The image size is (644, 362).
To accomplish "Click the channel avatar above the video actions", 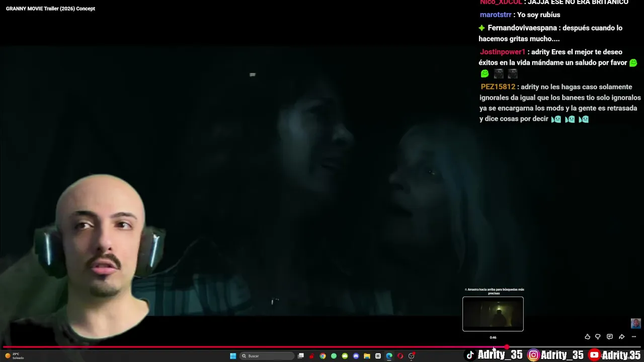I will 635,323.
